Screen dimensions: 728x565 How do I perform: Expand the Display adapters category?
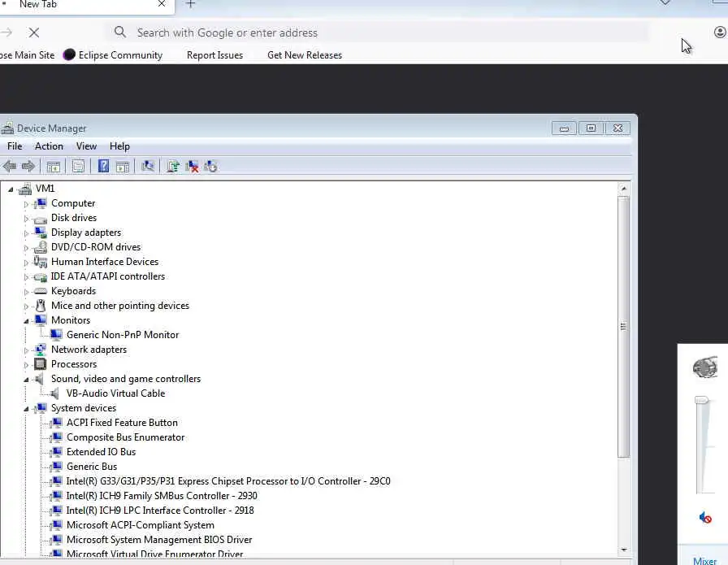click(x=26, y=233)
